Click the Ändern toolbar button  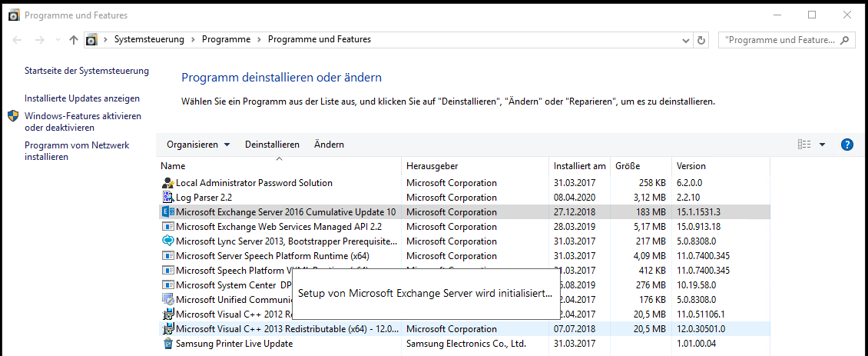(329, 145)
